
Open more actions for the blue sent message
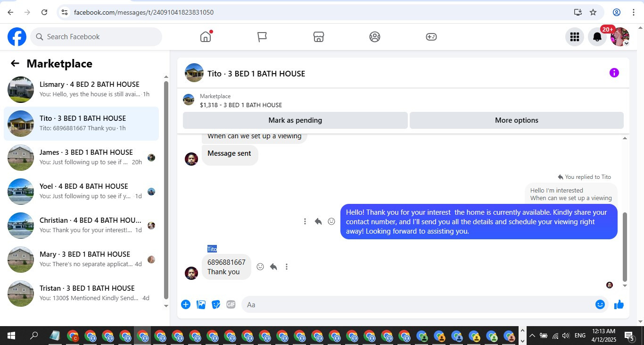[305, 221]
